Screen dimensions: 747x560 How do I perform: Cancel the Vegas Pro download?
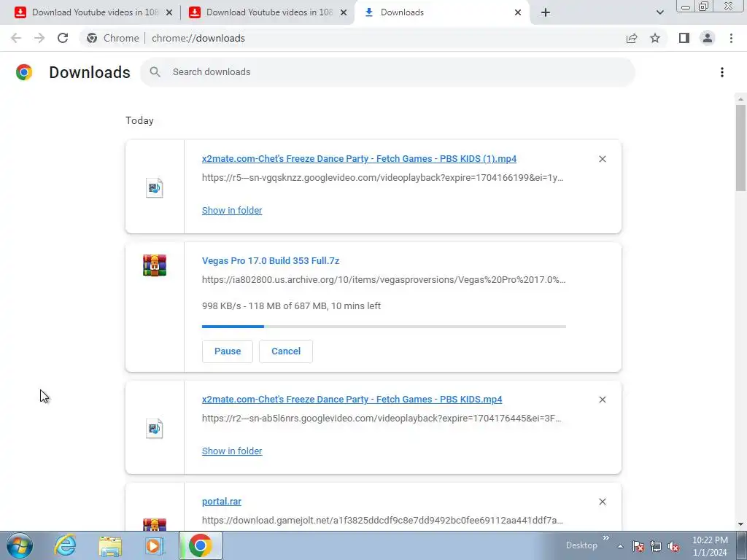tap(286, 351)
